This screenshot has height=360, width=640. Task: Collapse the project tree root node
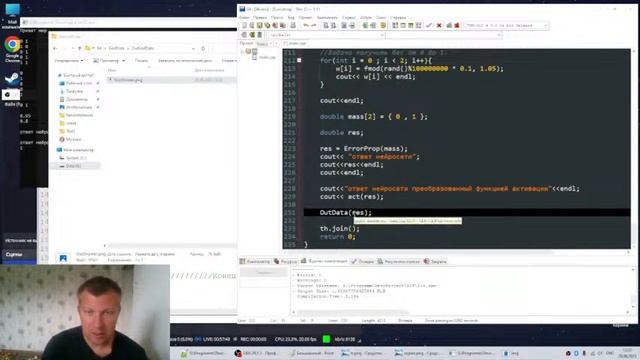[x=242, y=52]
